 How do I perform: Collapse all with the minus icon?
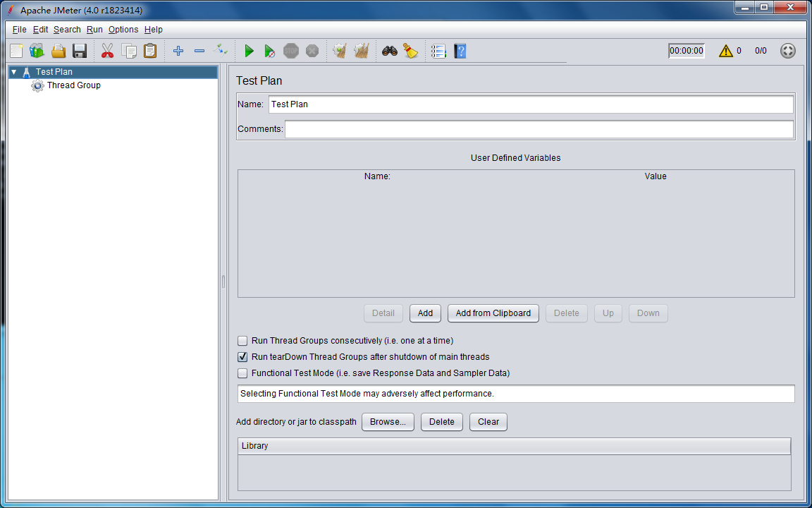point(199,51)
